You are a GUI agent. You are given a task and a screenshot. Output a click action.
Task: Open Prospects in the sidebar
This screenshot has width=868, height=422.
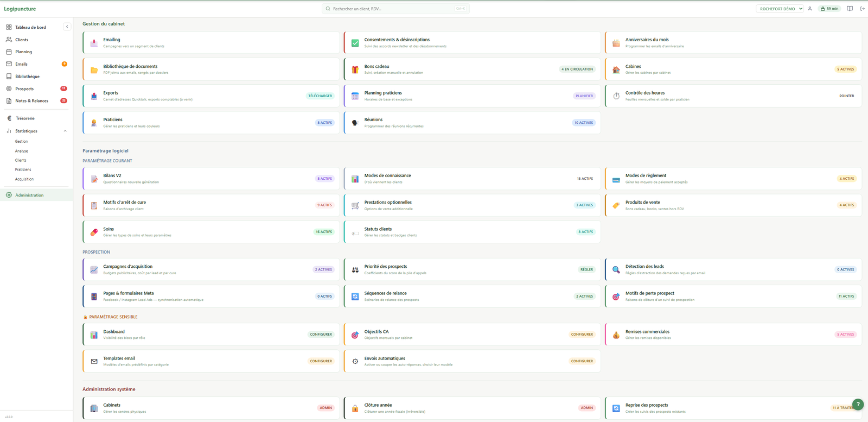36,89
